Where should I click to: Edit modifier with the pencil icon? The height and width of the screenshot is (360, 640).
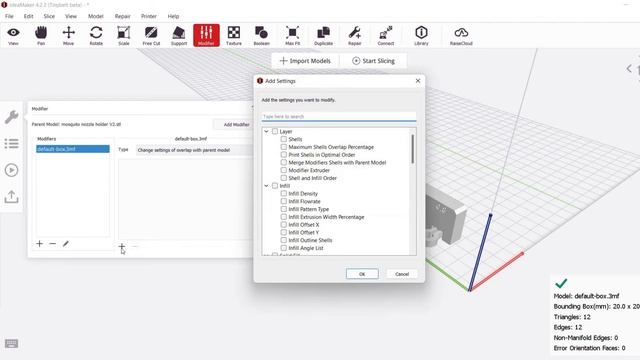[x=66, y=244]
